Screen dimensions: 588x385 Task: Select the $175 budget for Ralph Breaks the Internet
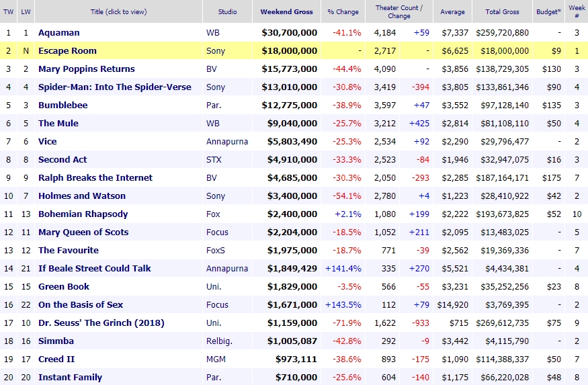552,177
